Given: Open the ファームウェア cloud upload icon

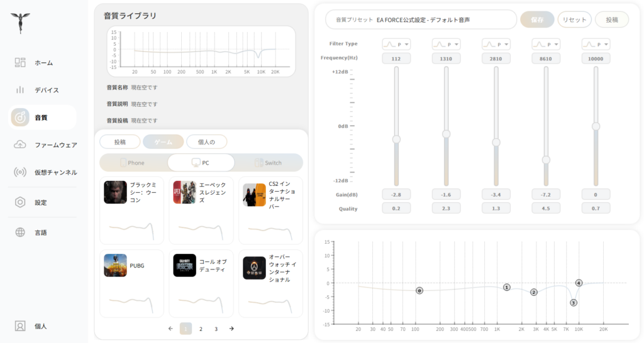Looking at the screenshot, I should click(20, 144).
